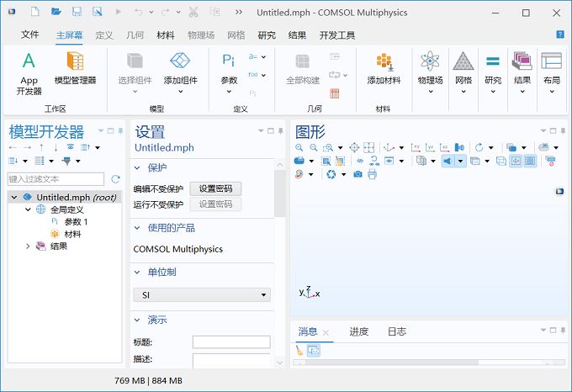
Task: Open the 布局 layout ribbon dropdown
Action: tap(552, 73)
